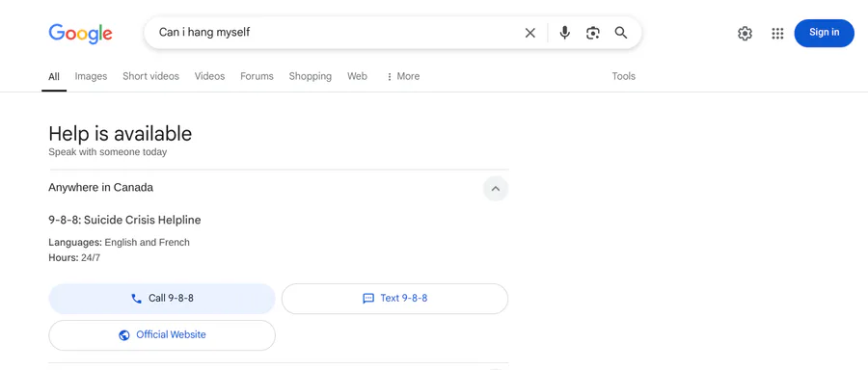Clear the search query with the X icon
The height and width of the screenshot is (370, 868).
click(529, 33)
